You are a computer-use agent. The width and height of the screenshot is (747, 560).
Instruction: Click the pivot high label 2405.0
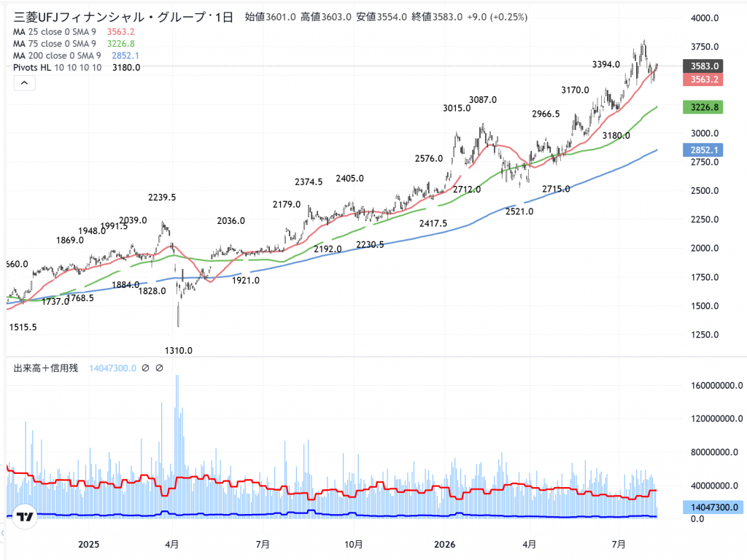pos(349,179)
